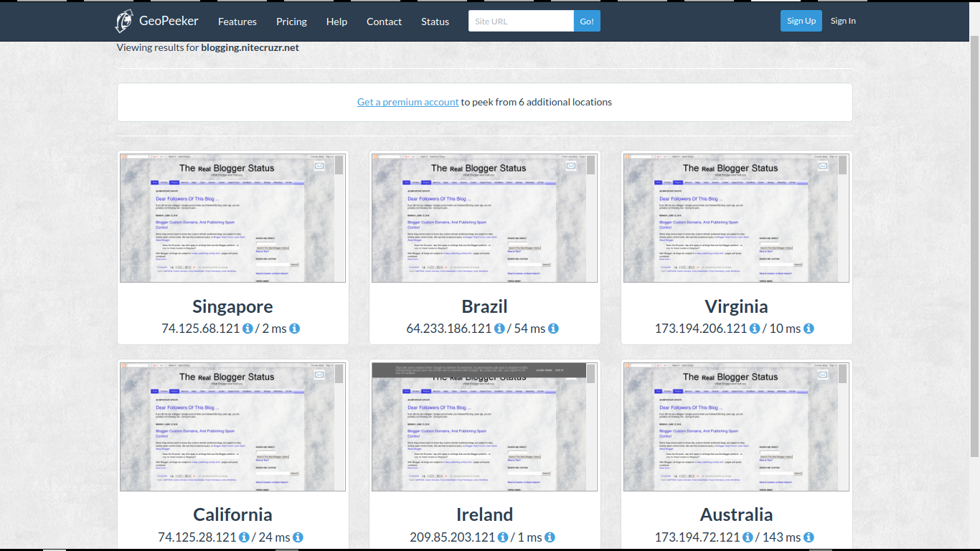Viewport: 980px width, 551px height.
Task: Click the Go! button
Action: [x=587, y=21]
